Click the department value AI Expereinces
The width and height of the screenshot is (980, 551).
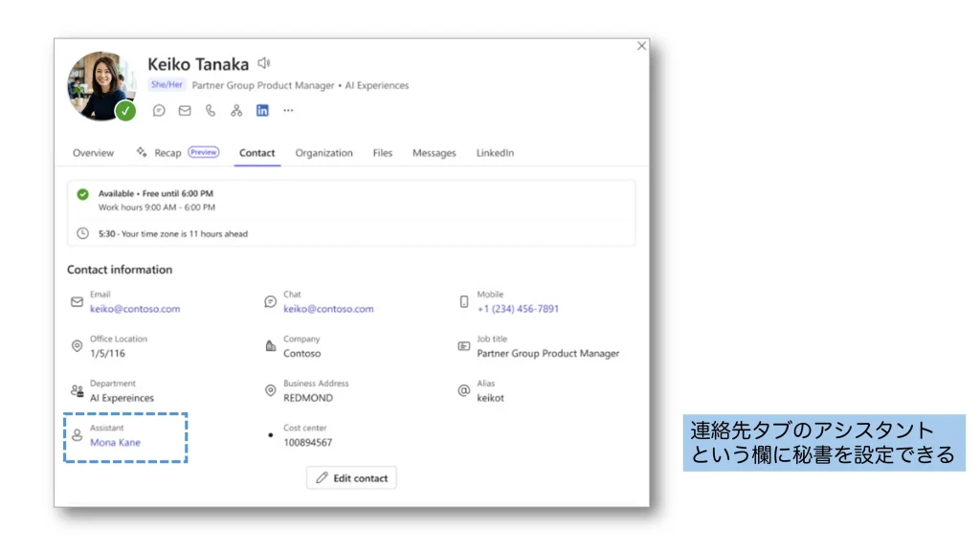[122, 398]
